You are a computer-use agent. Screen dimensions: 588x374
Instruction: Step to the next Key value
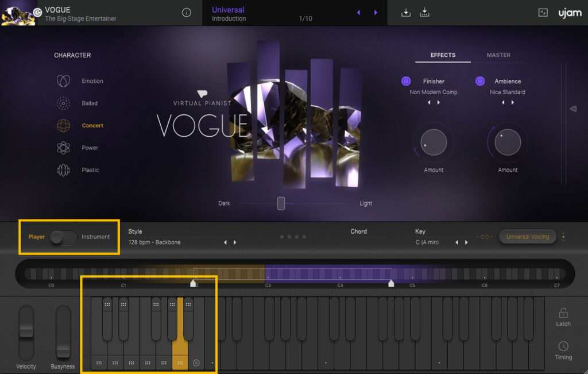click(466, 242)
